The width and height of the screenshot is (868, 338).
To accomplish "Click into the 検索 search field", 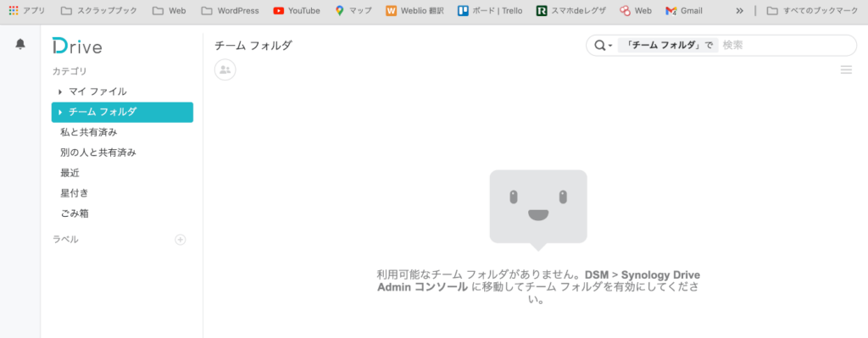I will coord(786,46).
